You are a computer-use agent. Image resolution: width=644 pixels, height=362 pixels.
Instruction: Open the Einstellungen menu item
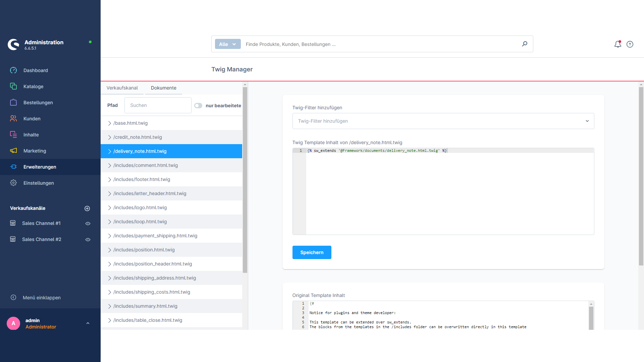(50, 183)
